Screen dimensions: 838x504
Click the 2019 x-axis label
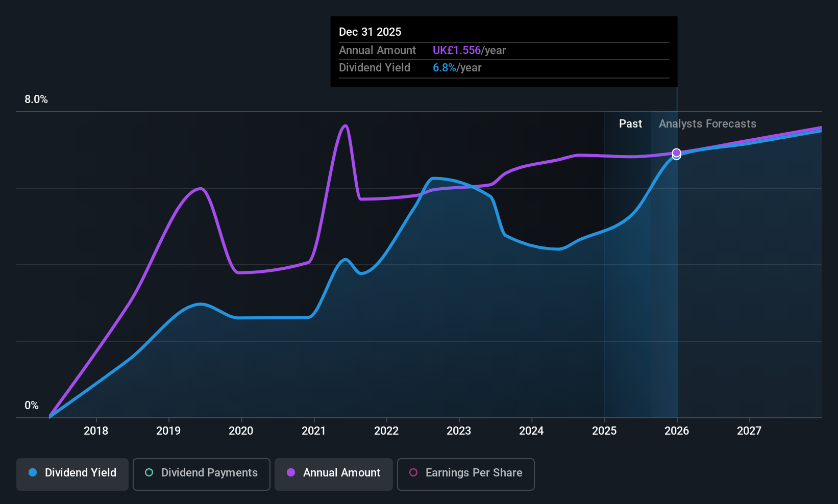click(168, 431)
